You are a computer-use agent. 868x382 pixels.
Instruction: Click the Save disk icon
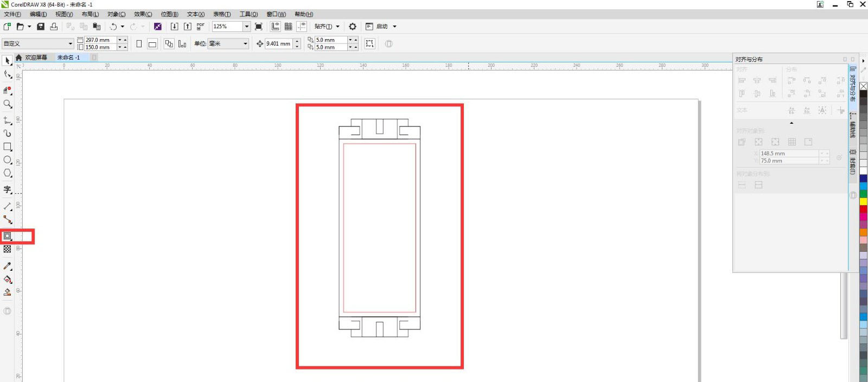41,27
